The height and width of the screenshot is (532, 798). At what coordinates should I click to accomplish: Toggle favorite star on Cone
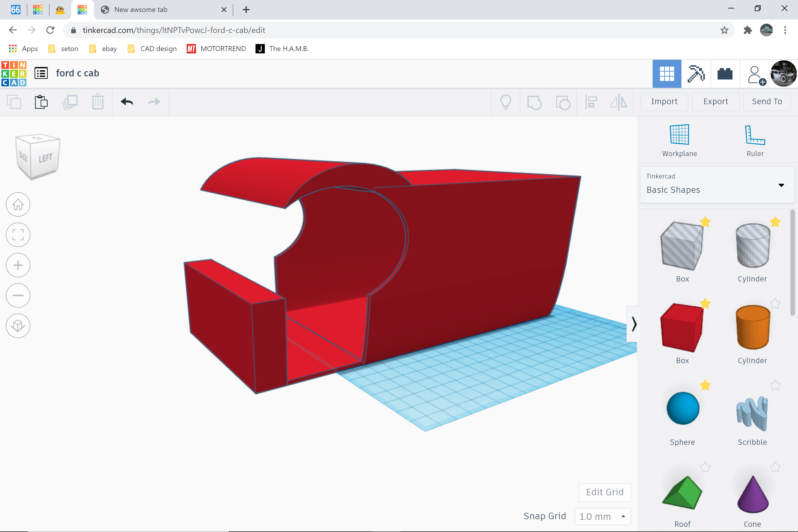[775, 467]
